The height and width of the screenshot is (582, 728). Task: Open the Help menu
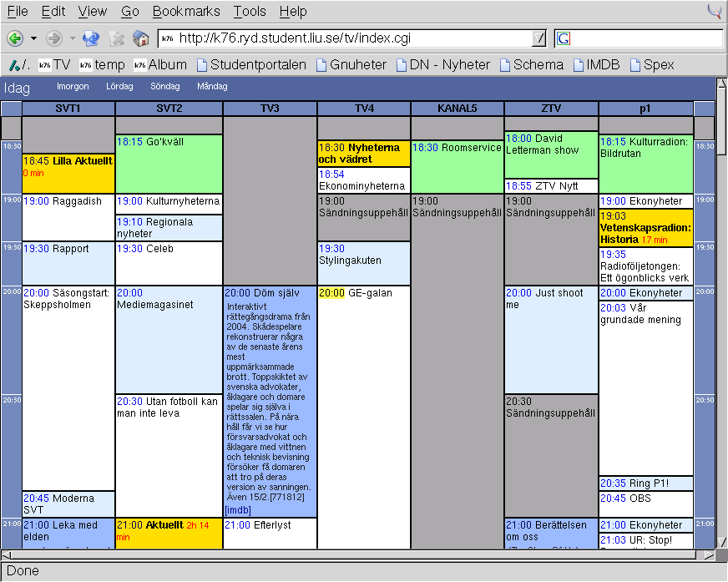point(293,11)
